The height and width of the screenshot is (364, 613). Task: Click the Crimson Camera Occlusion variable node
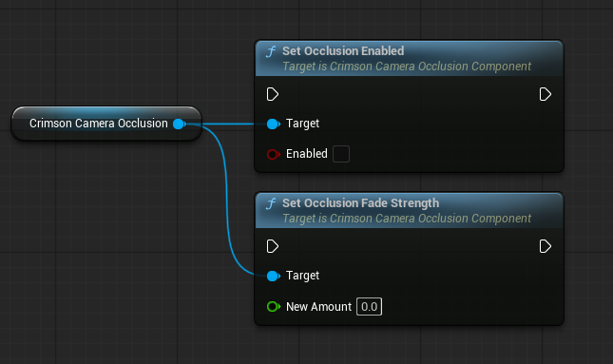pyautogui.click(x=106, y=124)
